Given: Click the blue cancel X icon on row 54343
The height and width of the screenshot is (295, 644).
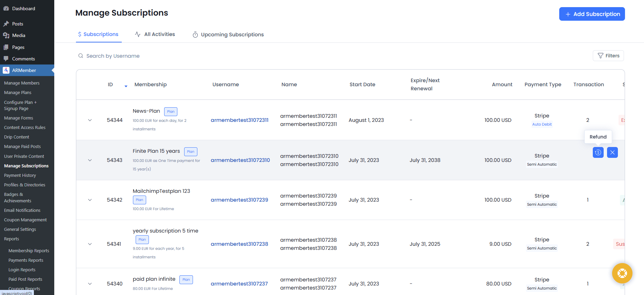Looking at the screenshot, I should pyautogui.click(x=612, y=152).
